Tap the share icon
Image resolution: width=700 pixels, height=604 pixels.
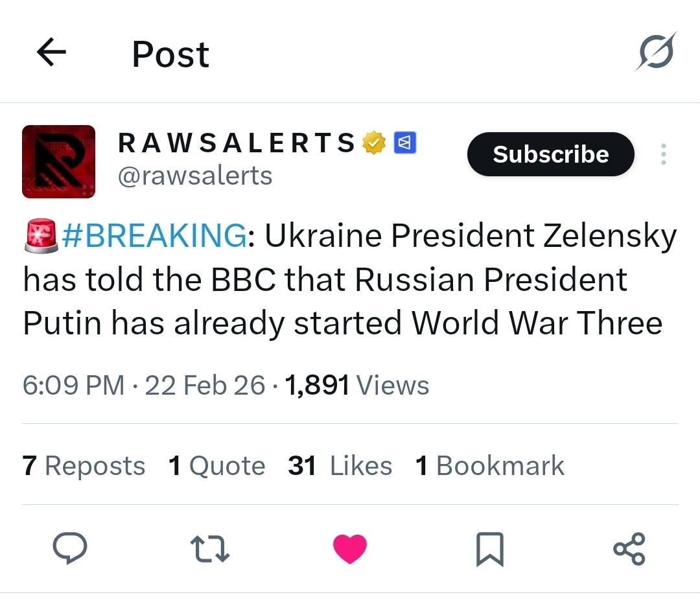[x=629, y=549]
